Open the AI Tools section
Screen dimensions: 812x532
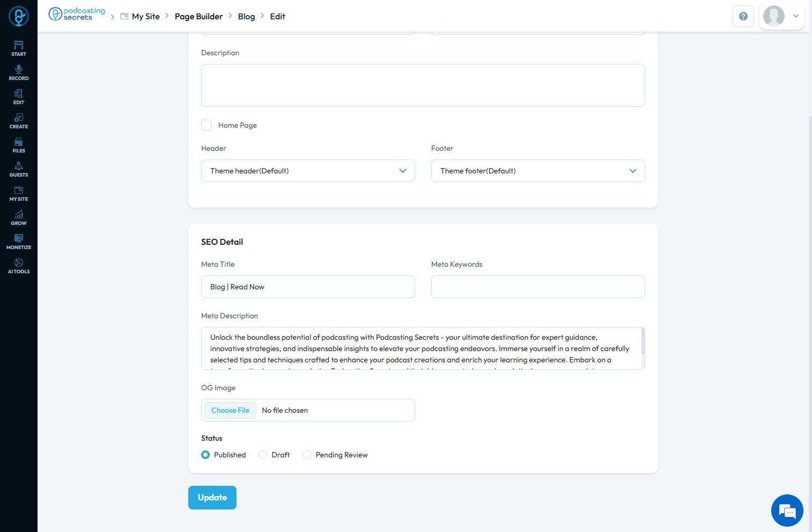[x=19, y=266]
